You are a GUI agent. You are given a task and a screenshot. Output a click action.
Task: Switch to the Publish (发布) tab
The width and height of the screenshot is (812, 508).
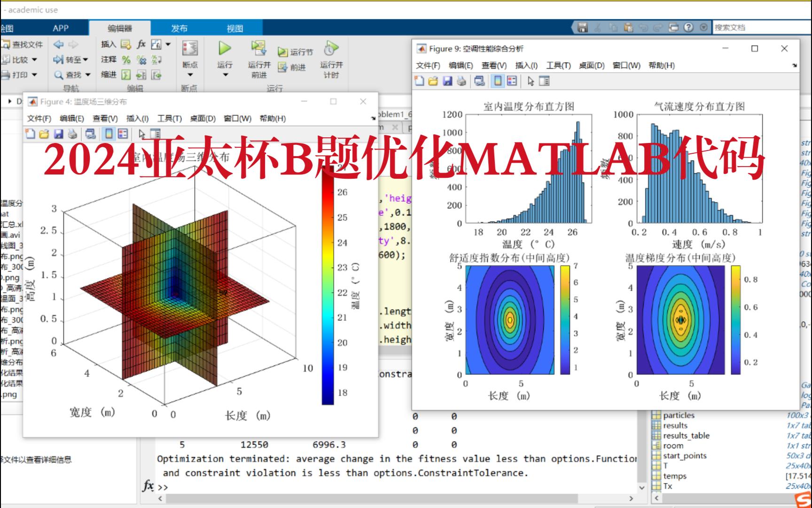point(179,28)
